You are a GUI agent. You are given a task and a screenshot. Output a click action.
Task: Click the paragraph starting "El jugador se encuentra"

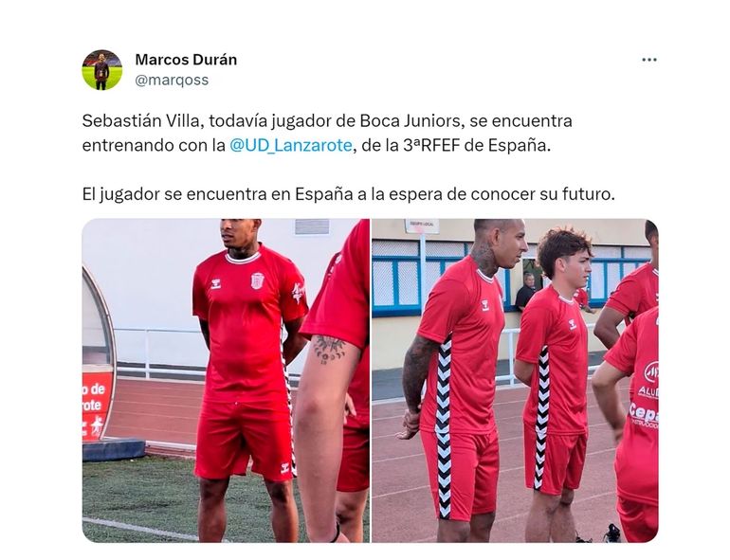[348, 193]
